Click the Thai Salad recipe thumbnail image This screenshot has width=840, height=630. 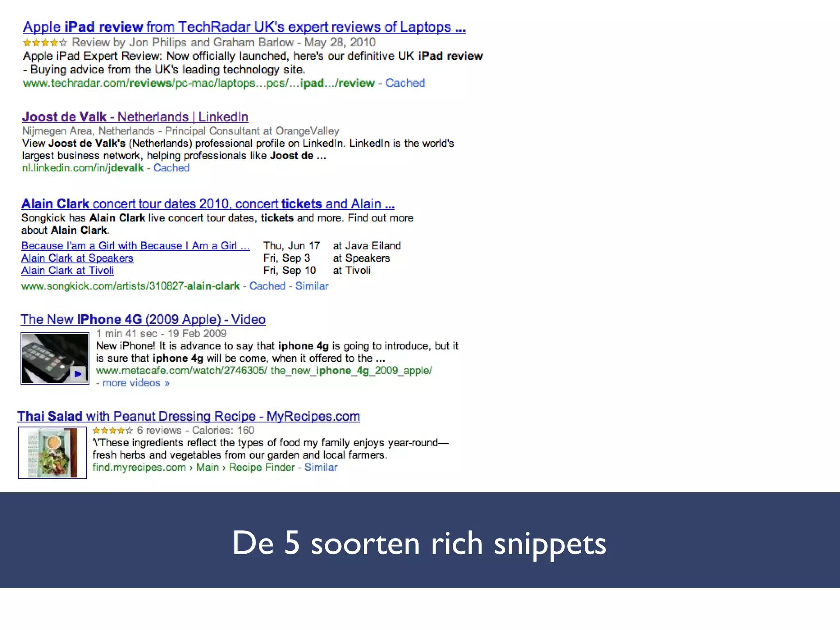(x=52, y=452)
